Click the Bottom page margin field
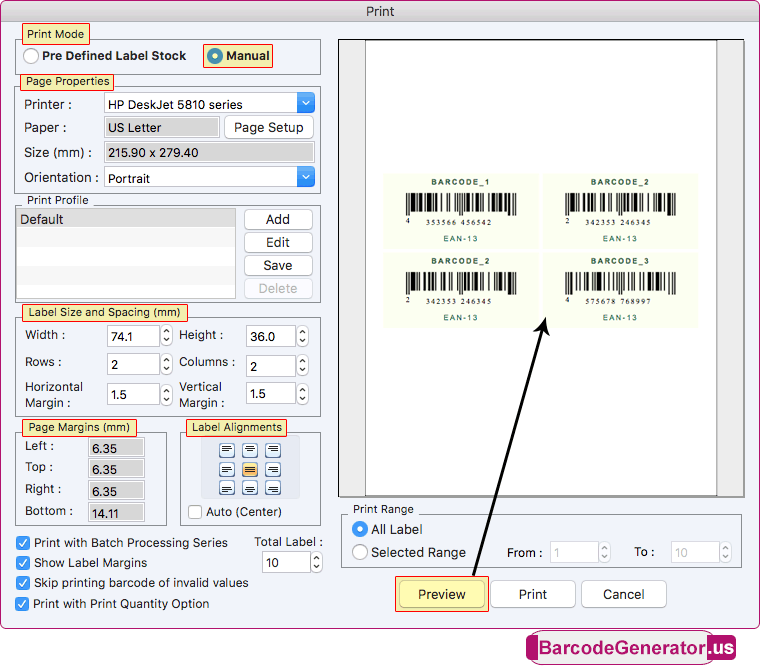760x666 pixels. (x=116, y=513)
